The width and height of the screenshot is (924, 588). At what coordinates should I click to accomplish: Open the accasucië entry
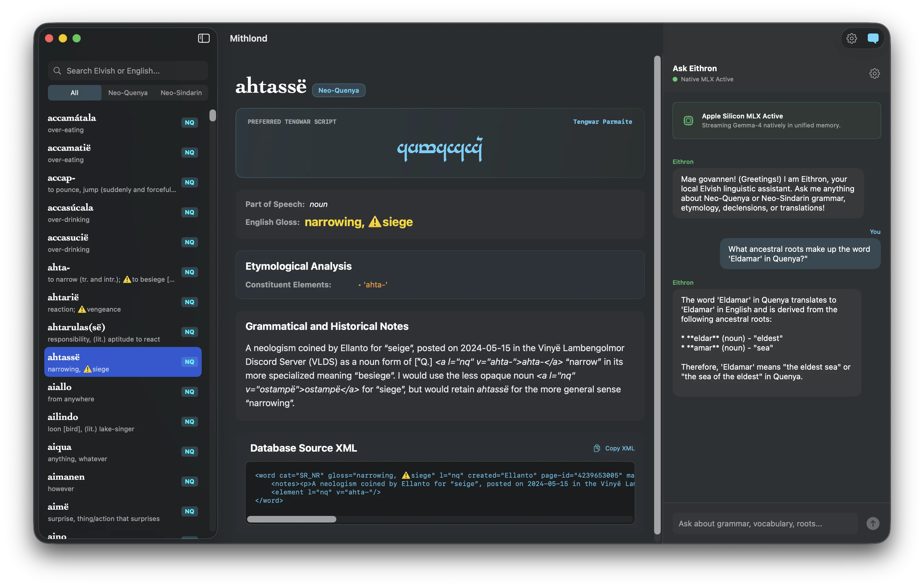pos(123,243)
